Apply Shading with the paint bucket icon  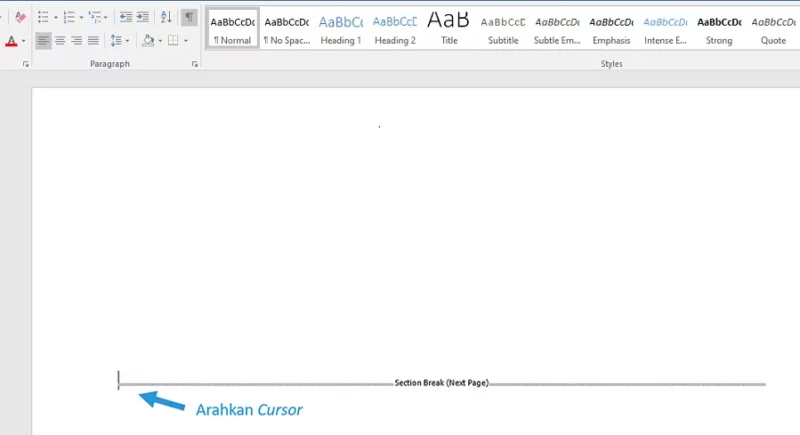tap(148, 41)
